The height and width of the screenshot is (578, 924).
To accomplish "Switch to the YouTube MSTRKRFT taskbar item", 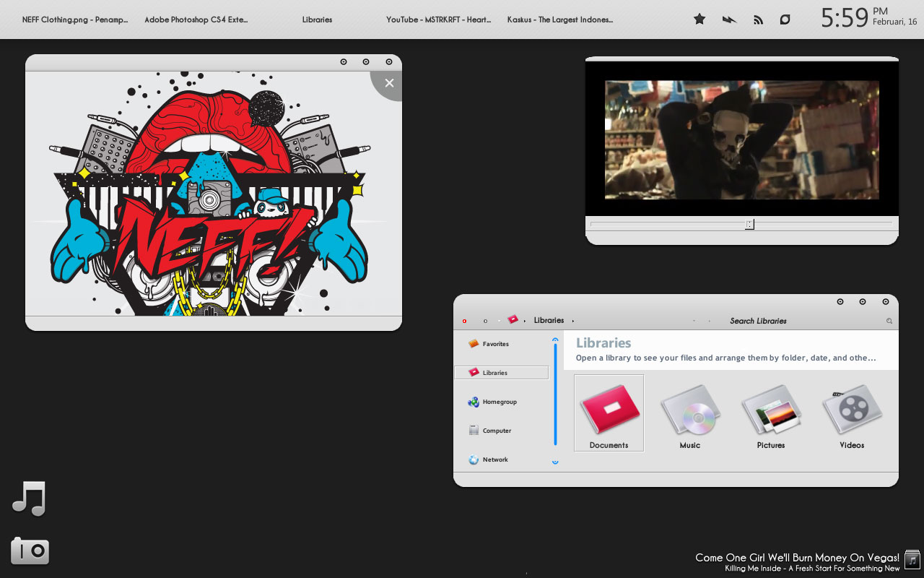I will pyautogui.click(x=439, y=20).
